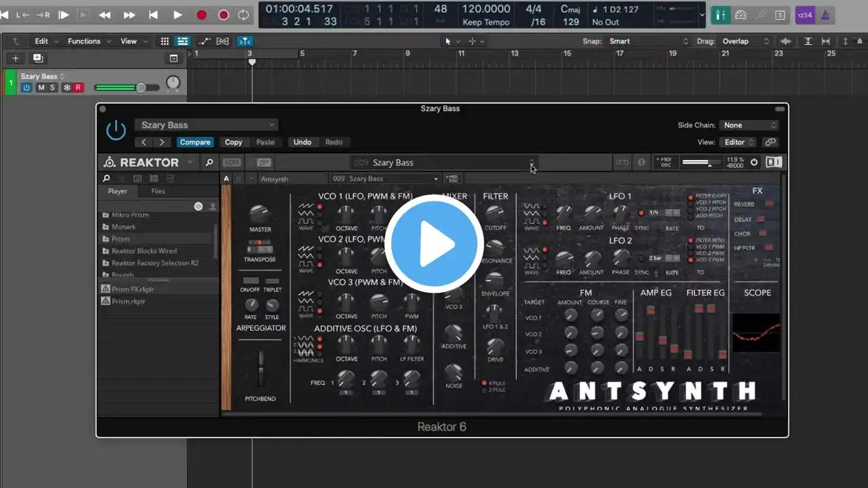
Task: Go to previous preset with left arrow
Action: click(x=144, y=142)
